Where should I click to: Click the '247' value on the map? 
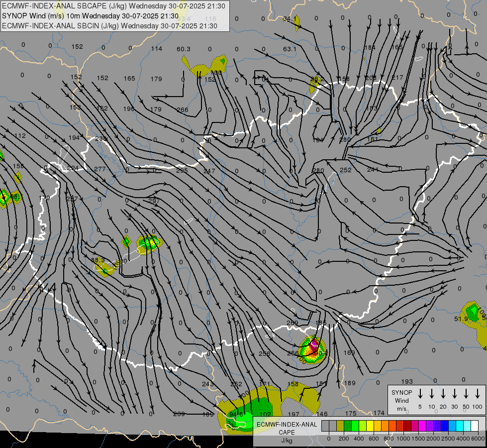tap(209, 171)
